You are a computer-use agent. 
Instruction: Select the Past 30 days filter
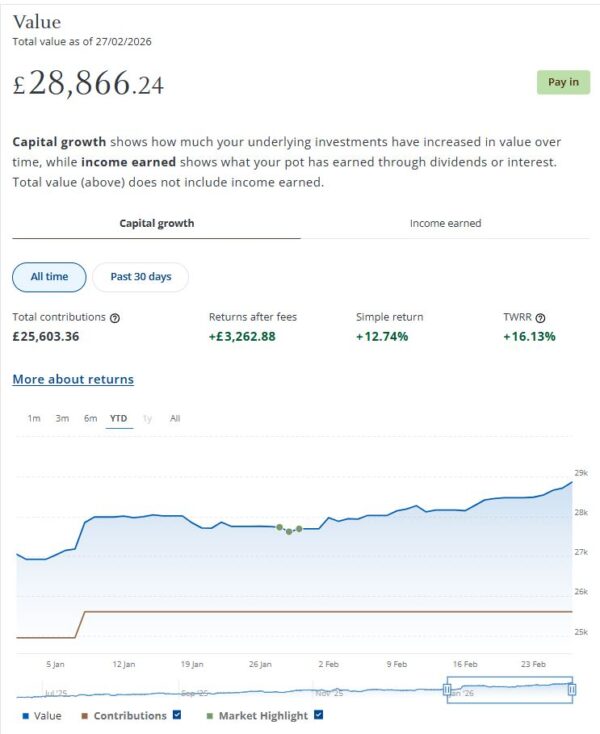tap(140, 277)
